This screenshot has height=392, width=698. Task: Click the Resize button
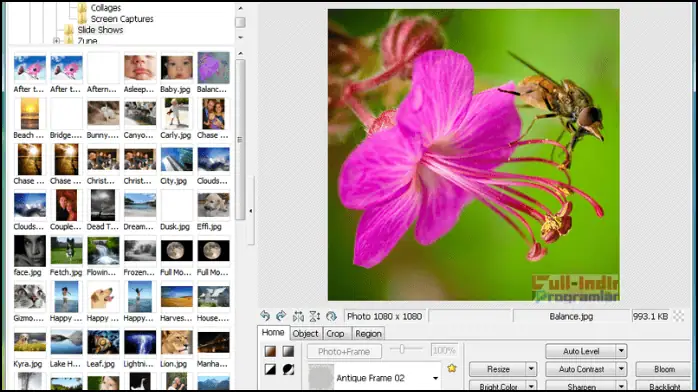498,369
